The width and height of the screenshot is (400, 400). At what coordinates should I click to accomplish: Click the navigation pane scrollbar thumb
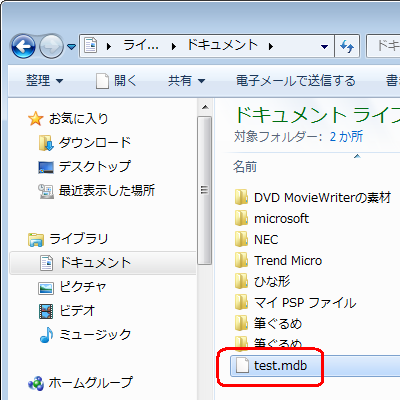[x=204, y=190]
